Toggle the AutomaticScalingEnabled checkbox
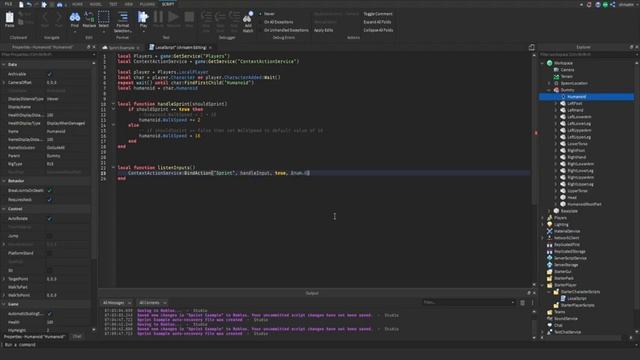This screenshot has height=360, width=640. click(x=50, y=313)
